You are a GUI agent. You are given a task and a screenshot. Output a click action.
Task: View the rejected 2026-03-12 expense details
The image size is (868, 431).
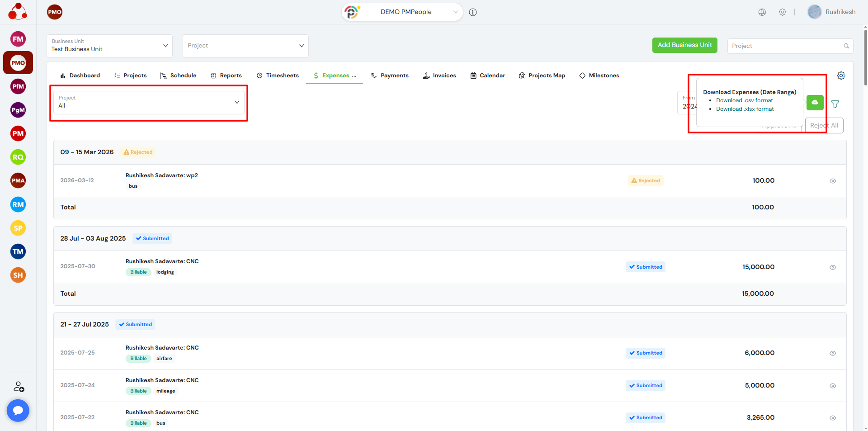(832, 181)
